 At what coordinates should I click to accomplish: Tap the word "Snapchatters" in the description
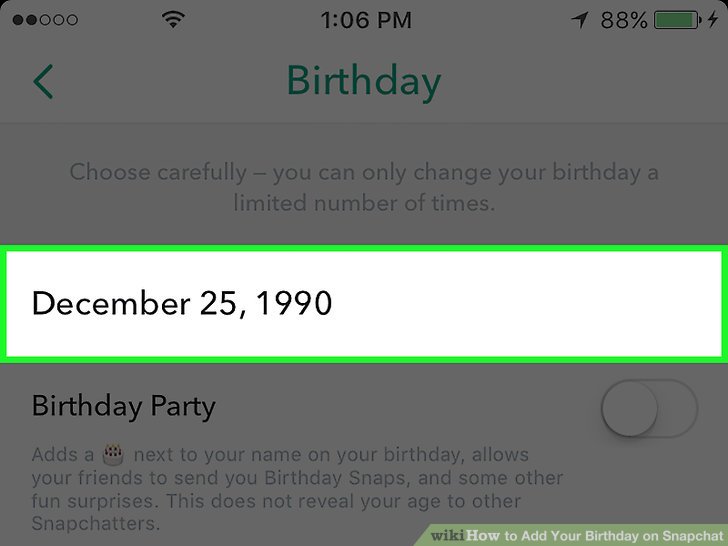click(x=96, y=523)
